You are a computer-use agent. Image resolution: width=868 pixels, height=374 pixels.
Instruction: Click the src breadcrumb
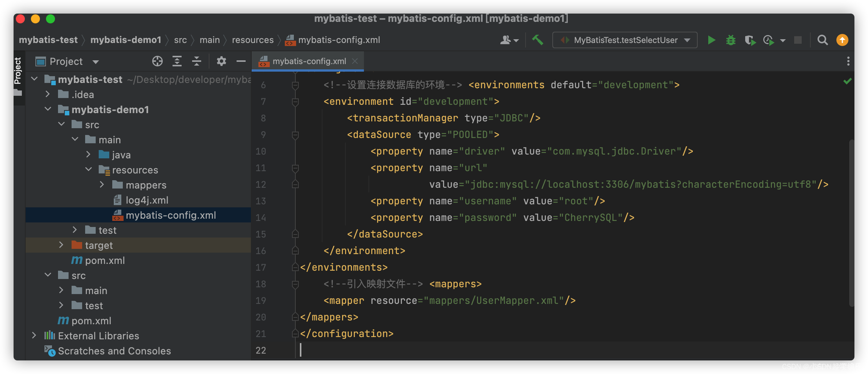(180, 40)
